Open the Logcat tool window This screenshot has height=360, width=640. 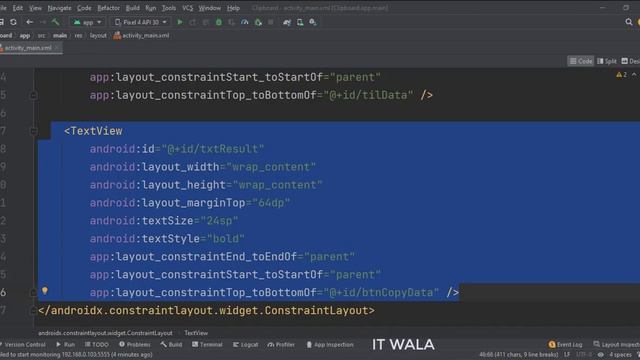tap(246, 344)
